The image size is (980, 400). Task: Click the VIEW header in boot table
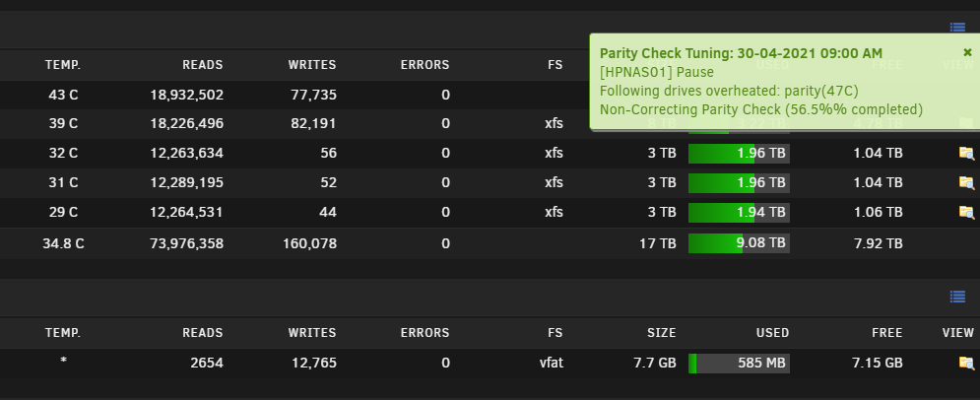pos(958,333)
